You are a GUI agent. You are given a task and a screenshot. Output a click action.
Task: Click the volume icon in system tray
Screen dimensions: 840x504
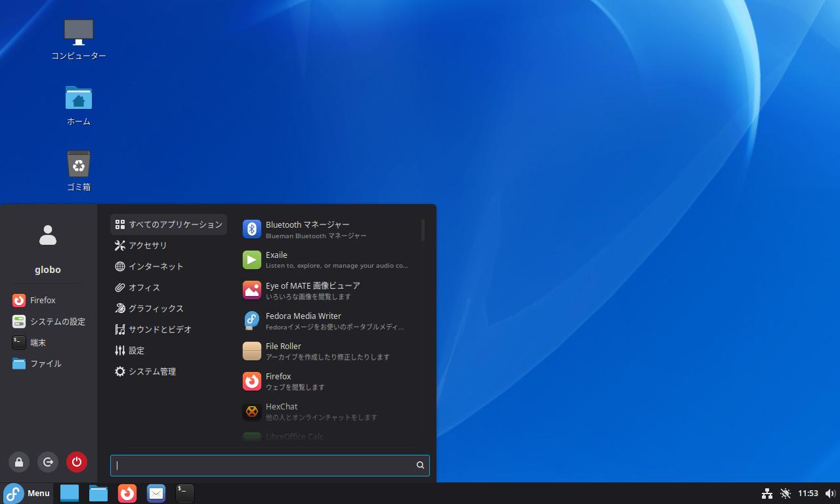pos(829,493)
